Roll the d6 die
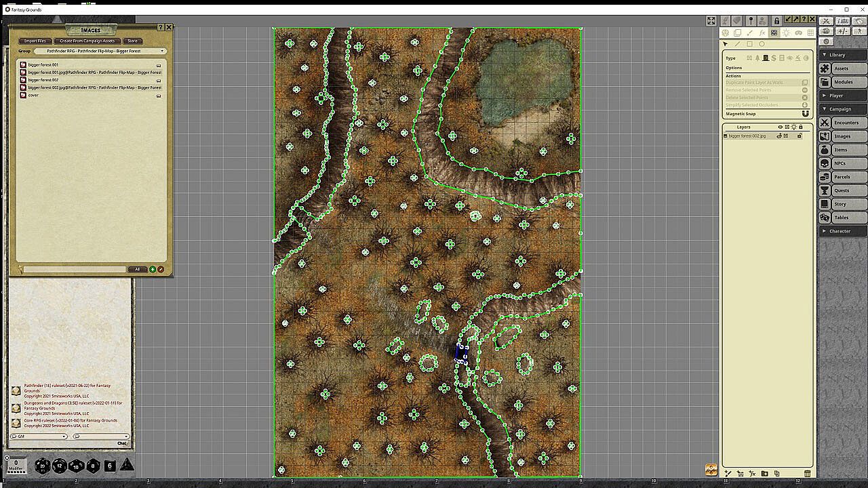The height and width of the screenshot is (488, 868). (x=110, y=466)
